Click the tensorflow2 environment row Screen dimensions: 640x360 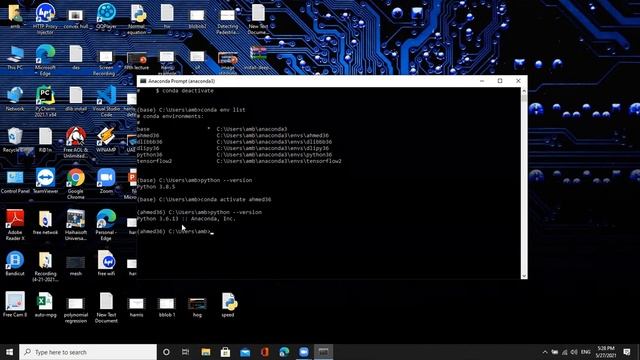pos(239,161)
